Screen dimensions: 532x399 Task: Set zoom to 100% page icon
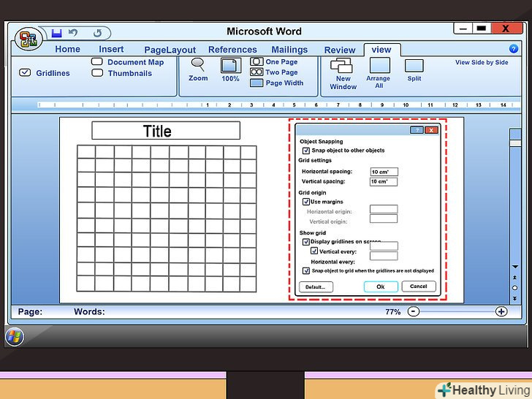pyautogui.click(x=230, y=65)
